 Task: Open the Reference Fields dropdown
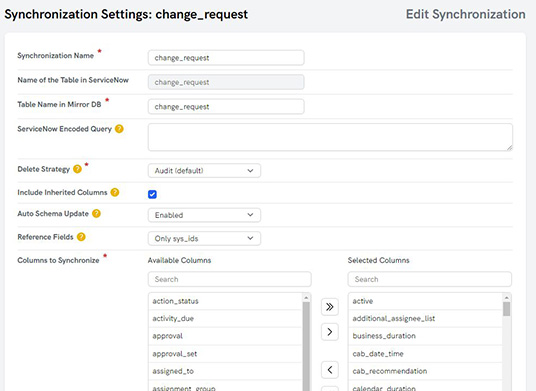coord(204,238)
